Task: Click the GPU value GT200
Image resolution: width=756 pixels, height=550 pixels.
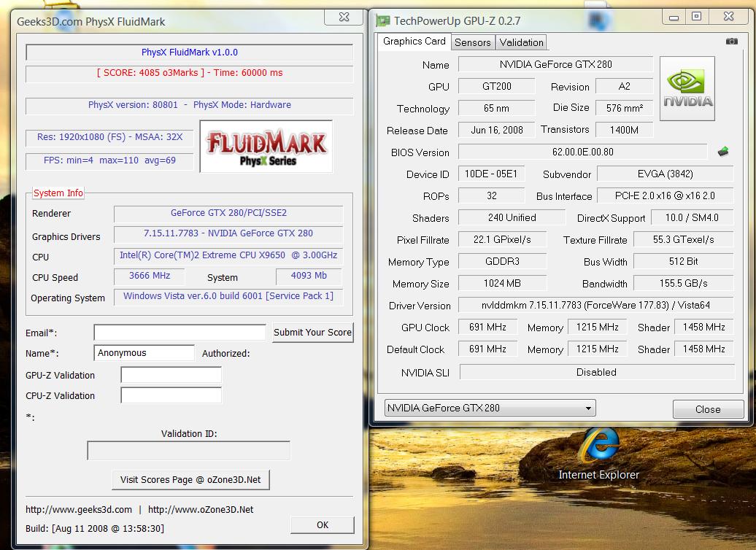Action: (497, 86)
